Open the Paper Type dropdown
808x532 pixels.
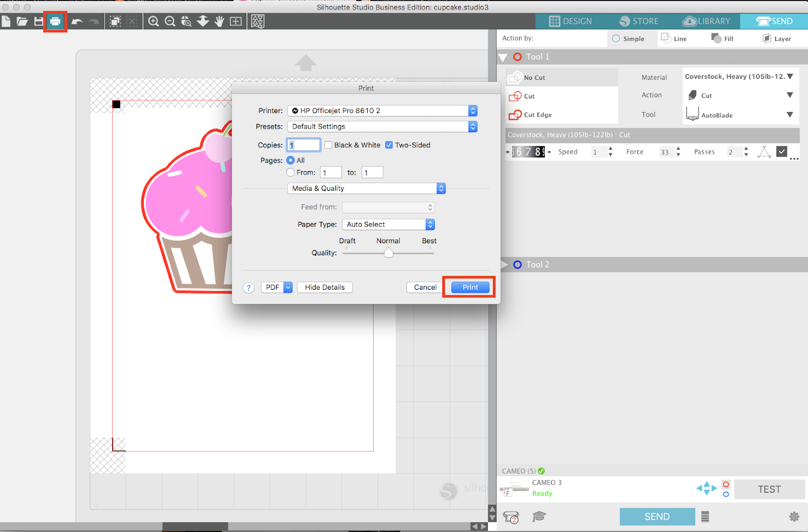pos(388,224)
